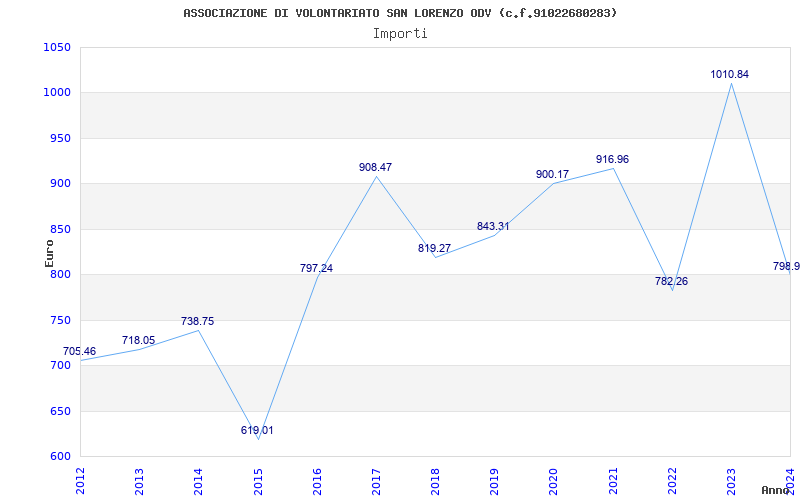Click the 2014 x-axis year
Screen dimensions: 800x500
click(198, 481)
